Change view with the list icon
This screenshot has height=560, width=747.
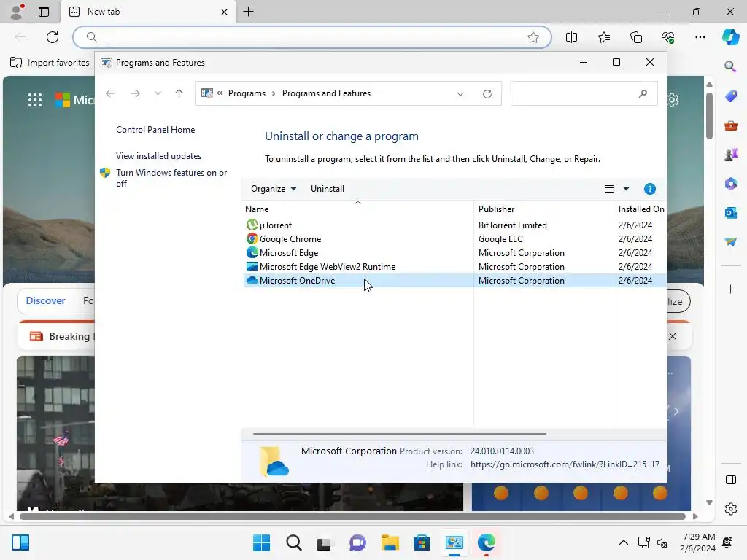[x=609, y=189]
